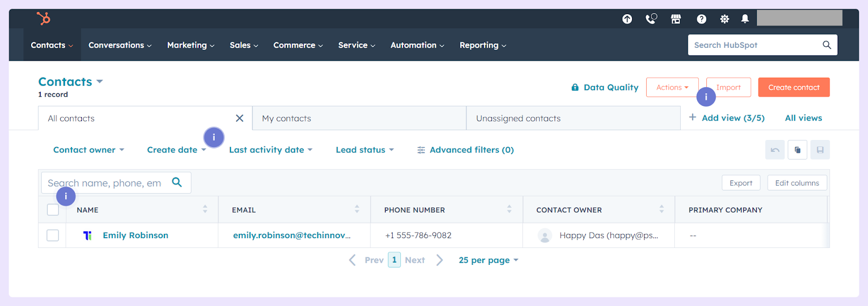Click the phone number +1 555-786-9082

tap(418, 235)
